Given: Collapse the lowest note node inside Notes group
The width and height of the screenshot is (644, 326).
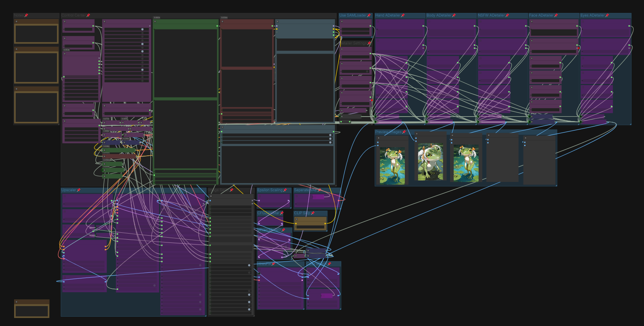Looking at the screenshot, I should point(17,89).
